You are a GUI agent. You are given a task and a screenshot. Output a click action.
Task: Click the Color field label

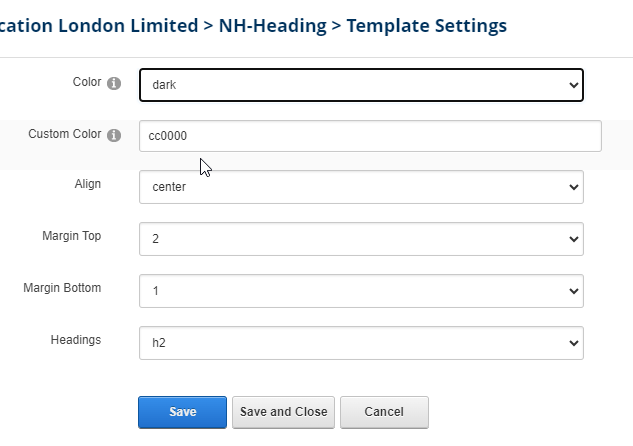[87, 82]
